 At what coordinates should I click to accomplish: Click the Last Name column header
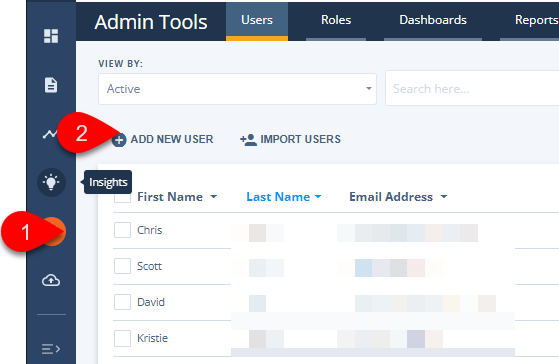coord(278,197)
